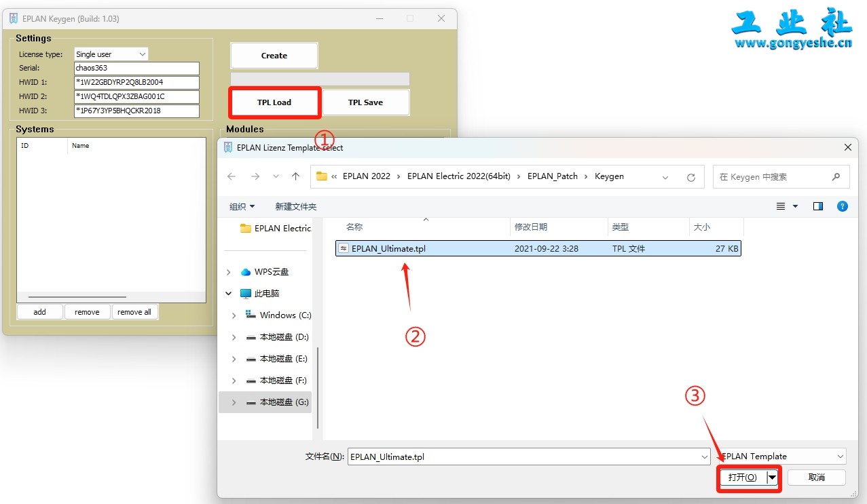
Task: Click the search magnifier icon in dialog
Action: click(836, 176)
